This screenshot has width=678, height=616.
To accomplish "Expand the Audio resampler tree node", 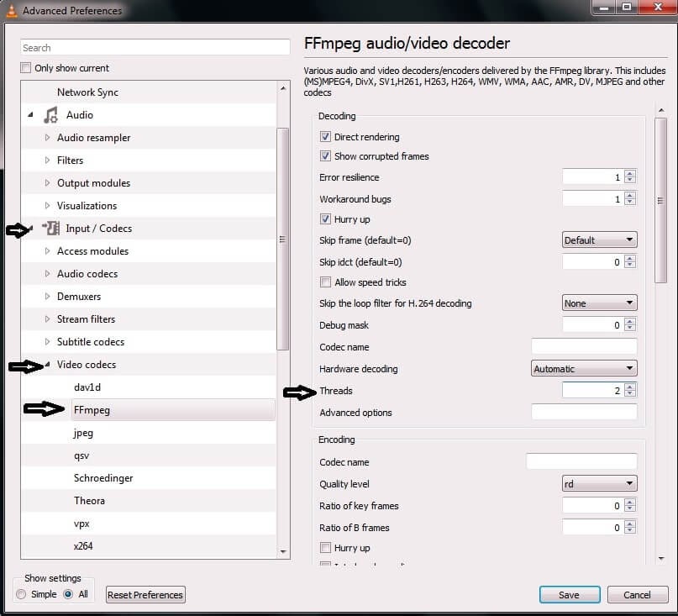I will coord(47,138).
